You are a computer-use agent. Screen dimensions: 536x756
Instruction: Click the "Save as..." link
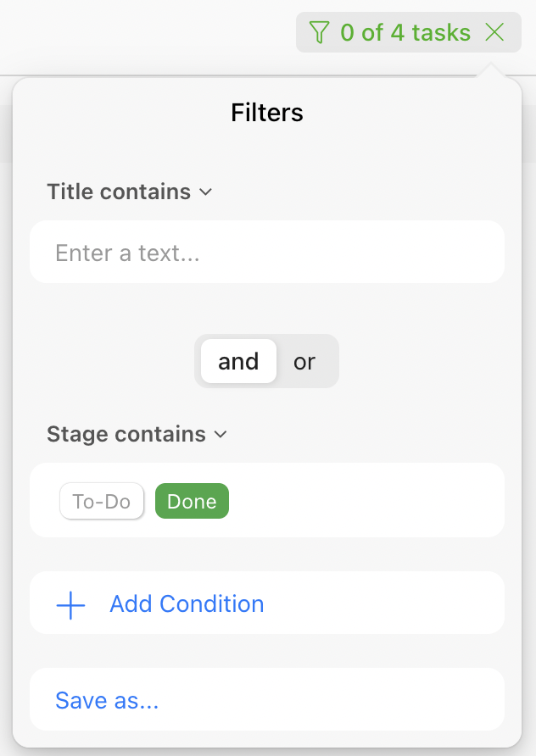tap(107, 701)
